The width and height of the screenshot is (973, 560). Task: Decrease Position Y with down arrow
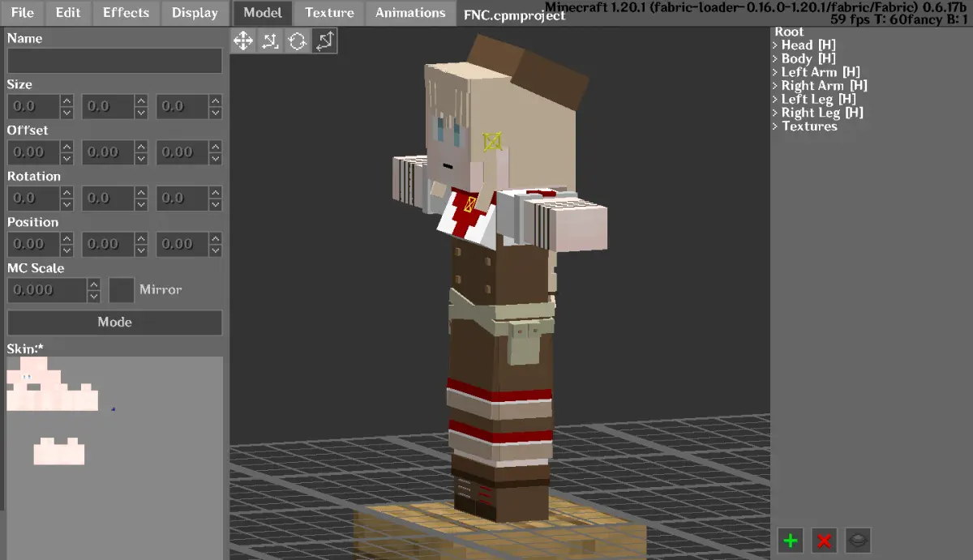click(141, 250)
